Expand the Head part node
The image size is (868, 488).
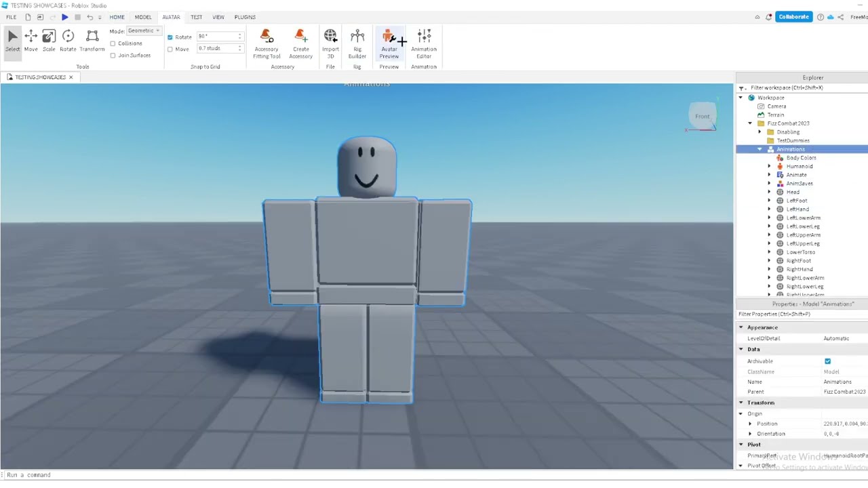click(769, 192)
